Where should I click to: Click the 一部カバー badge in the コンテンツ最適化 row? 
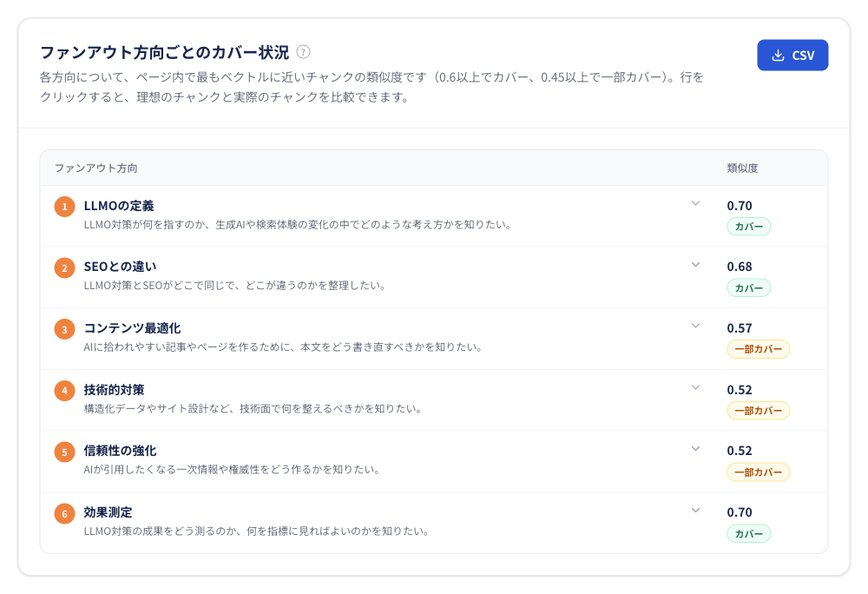coord(759,349)
